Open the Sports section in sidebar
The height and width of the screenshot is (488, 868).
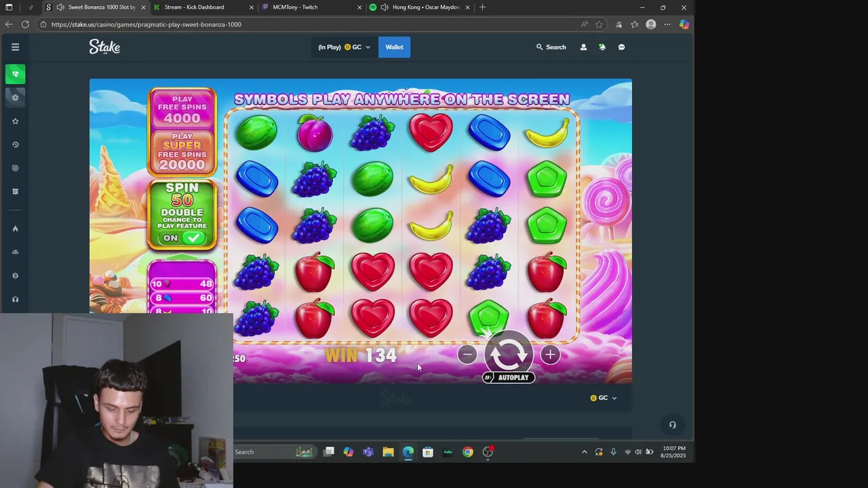pyautogui.click(x=15, y=97)
